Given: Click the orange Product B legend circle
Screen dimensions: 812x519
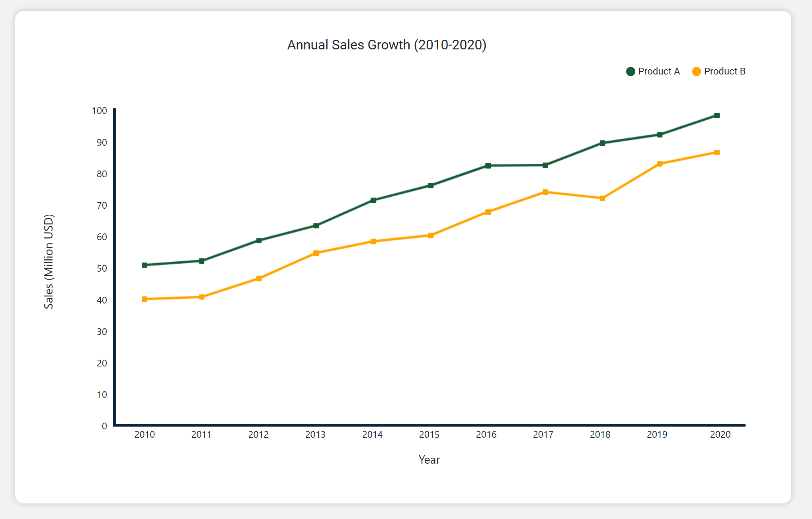Looking at the screenshot, I should (x=697, y=72).
